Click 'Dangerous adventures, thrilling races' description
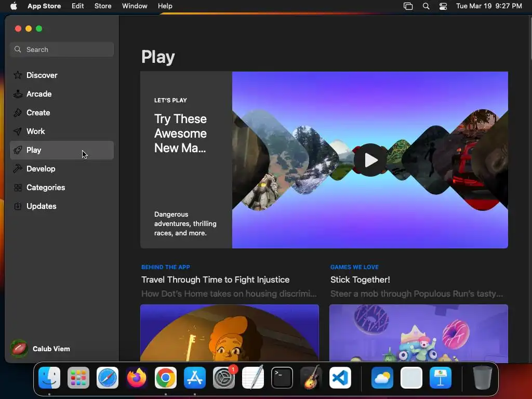The width and height of the screenshot is (532, 399). (x=185, y=223)
